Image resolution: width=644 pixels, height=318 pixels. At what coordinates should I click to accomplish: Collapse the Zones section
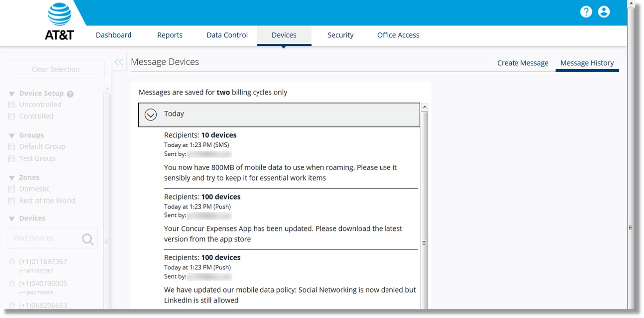pos(11,177)
